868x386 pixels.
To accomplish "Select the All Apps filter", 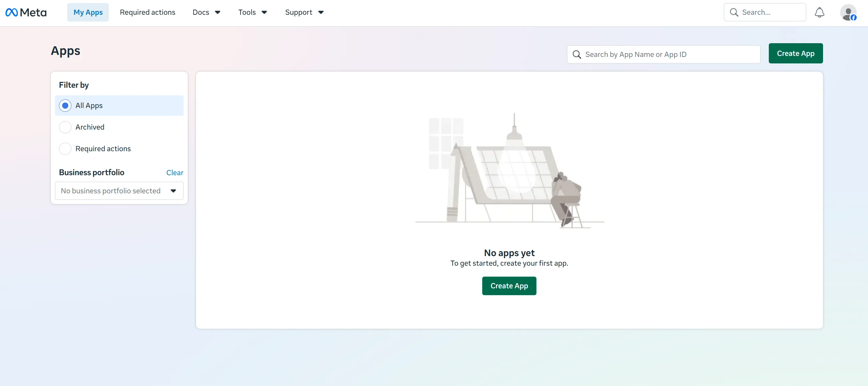I will pyautogui.click(x=119, y=106).
